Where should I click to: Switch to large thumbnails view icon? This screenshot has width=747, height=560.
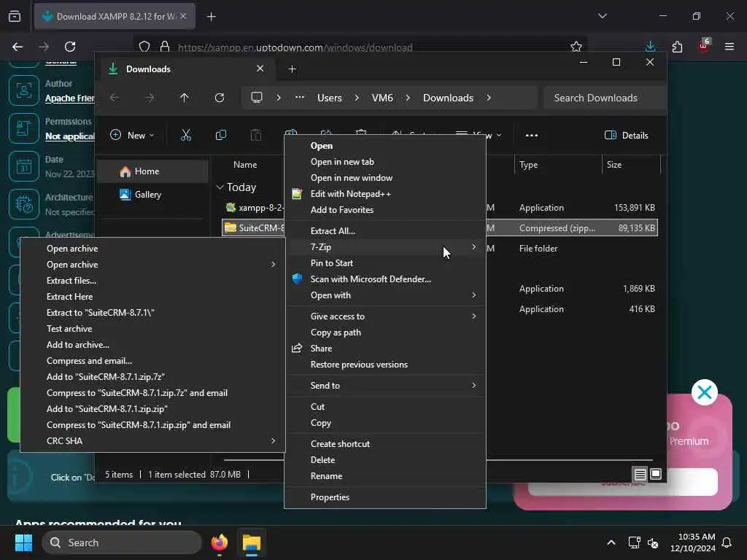[656, 474]
